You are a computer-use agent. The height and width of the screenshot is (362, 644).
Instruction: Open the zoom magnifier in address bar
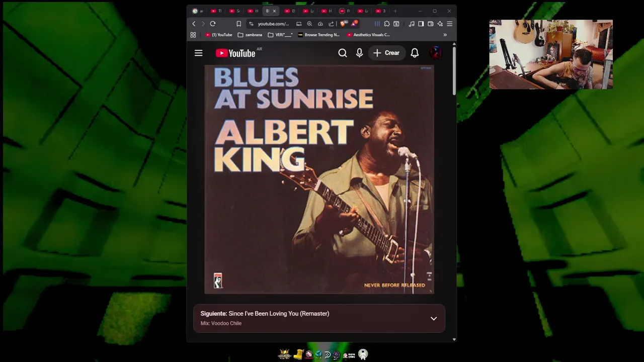click(x=309, y=24)
